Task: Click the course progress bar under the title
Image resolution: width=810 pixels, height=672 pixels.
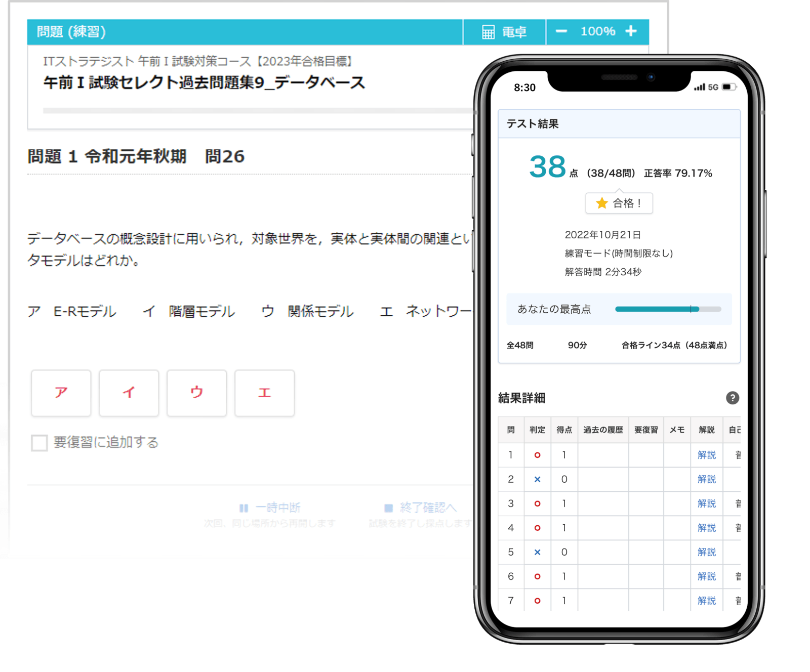Action: click(253, 109)
